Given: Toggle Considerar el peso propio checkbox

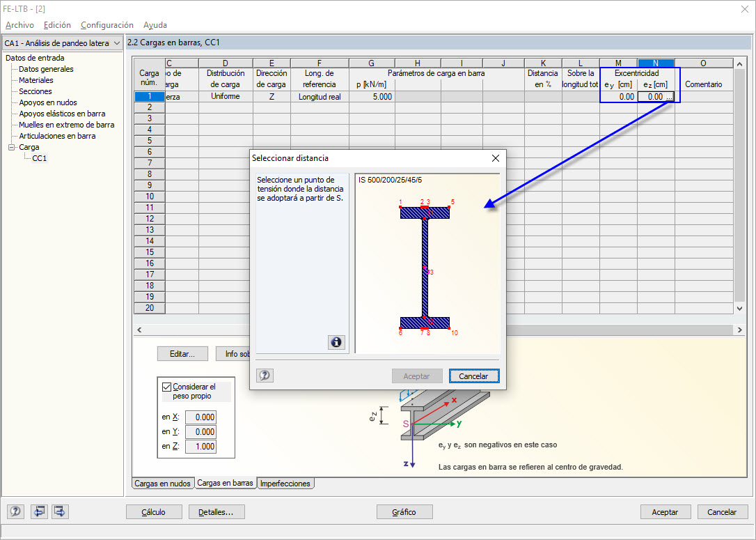Looking at the screenshot, I should pyautogui.click(x=167, y=387).
